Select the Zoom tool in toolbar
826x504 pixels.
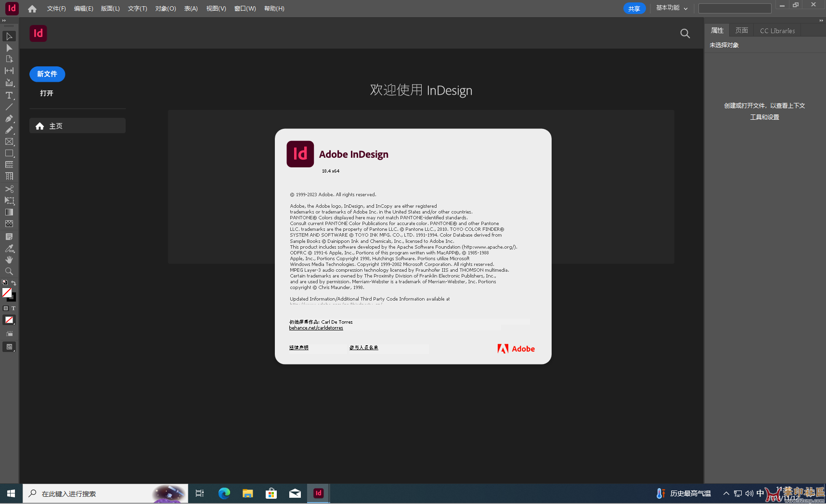(x=9, y=271)
